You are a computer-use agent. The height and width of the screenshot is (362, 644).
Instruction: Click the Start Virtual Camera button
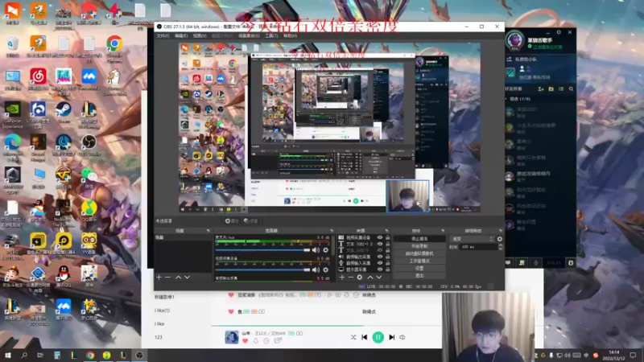(x=419, y=253)
